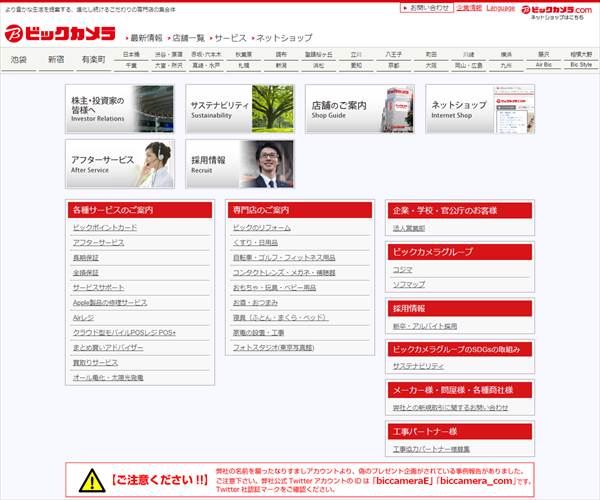The image size is (600, 500).
Task: Select the 新宿 store tab
Action: click(56, 59)
